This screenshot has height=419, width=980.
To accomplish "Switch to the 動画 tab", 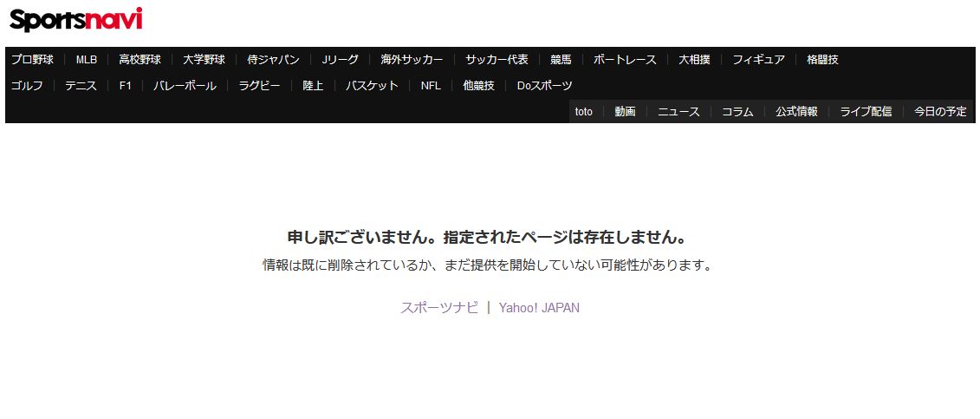I will (x=625, y=112).
